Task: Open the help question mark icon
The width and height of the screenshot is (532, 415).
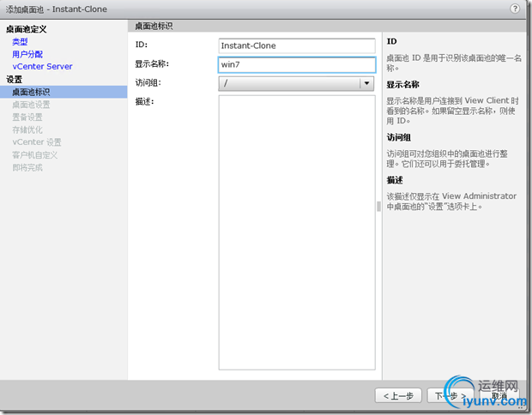Action: coord(515,9)
